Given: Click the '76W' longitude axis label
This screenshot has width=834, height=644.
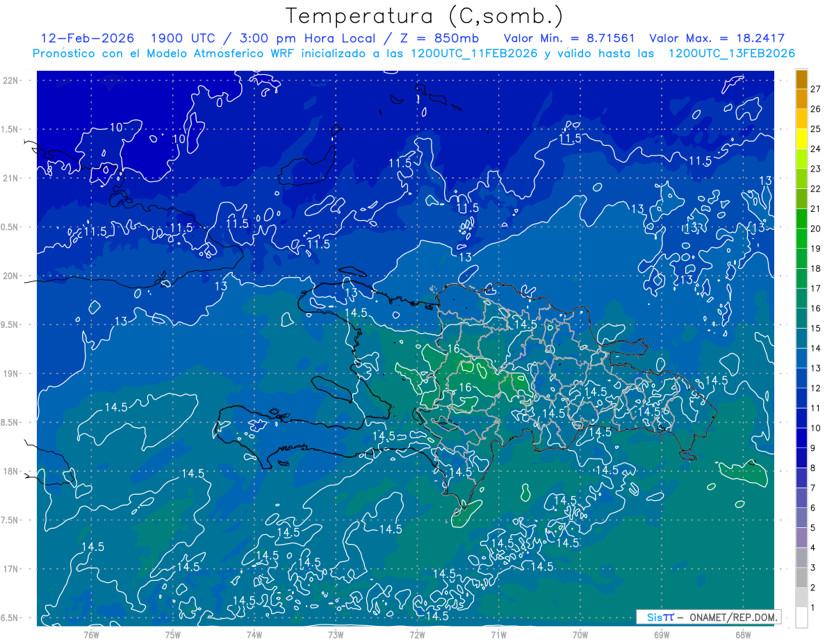Looking at the screenshot, I should (91, 635).
